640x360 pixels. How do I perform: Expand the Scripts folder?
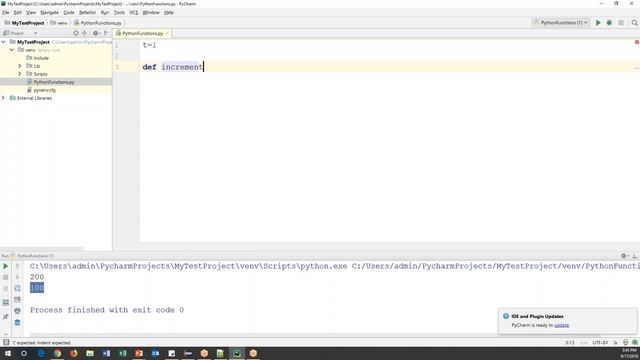tap(20, 74)
